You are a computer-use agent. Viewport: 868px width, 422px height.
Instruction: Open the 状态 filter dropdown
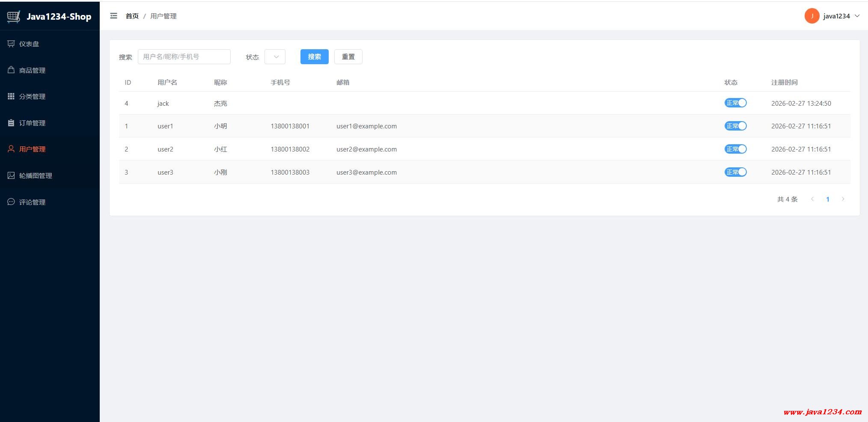coord(275,56)
